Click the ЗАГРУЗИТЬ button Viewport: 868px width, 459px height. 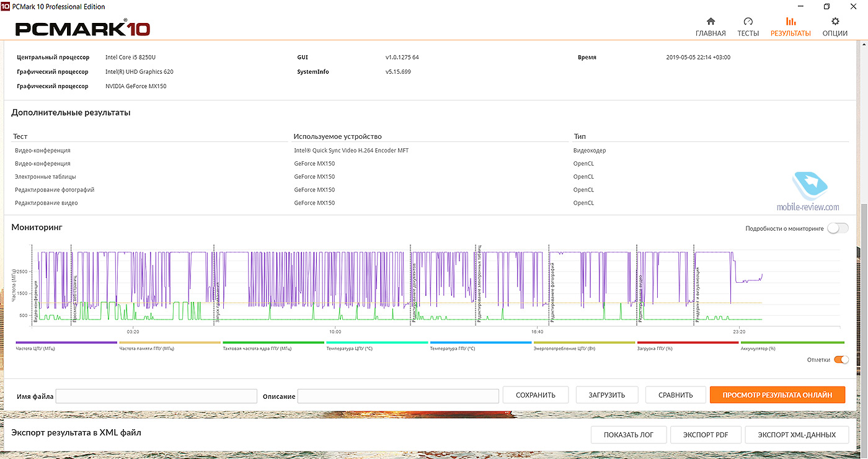607,395
